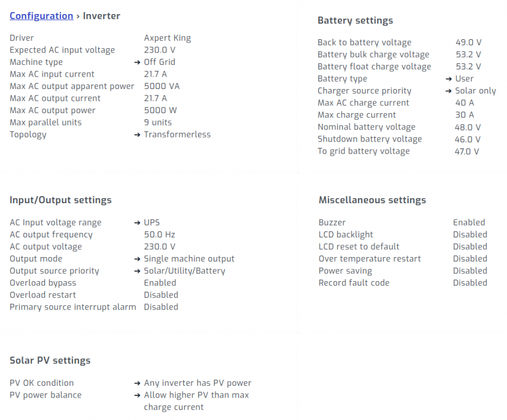This screenshot has height=420, width=507.
Task: Select the "Solar/Utility/Battery" output source priority value
Action: (184, 271)
